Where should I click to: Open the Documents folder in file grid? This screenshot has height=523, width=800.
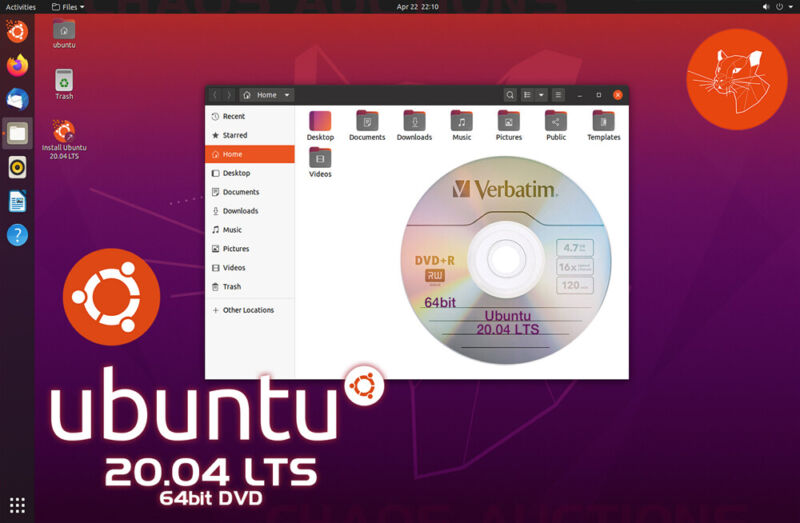(367, 126)
